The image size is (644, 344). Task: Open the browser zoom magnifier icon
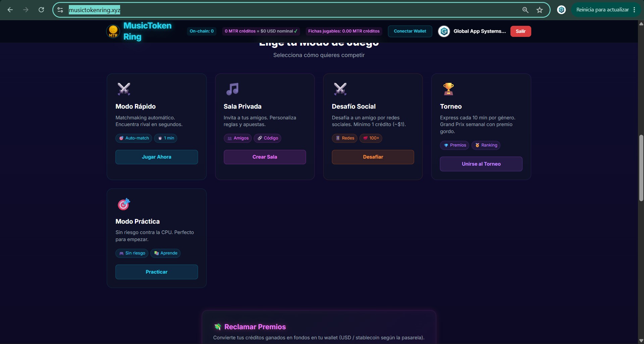(526, 10)
